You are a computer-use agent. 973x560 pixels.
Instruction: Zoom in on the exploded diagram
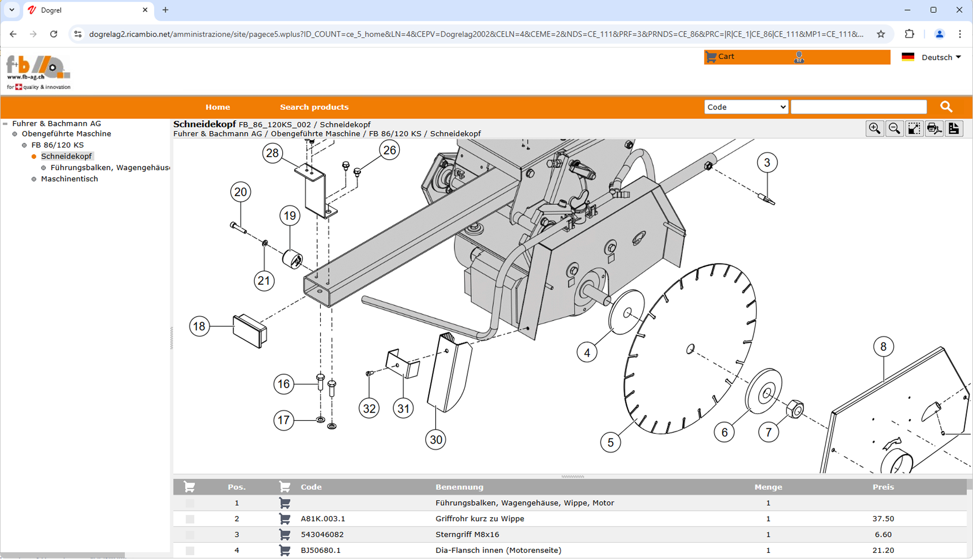pos(875,129)
